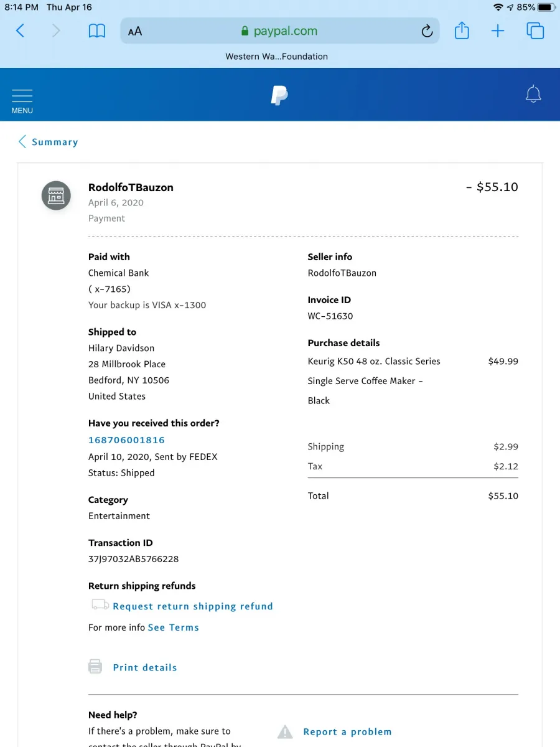
Task: Click the back chevron beside Summary
Action: [22, 141]
